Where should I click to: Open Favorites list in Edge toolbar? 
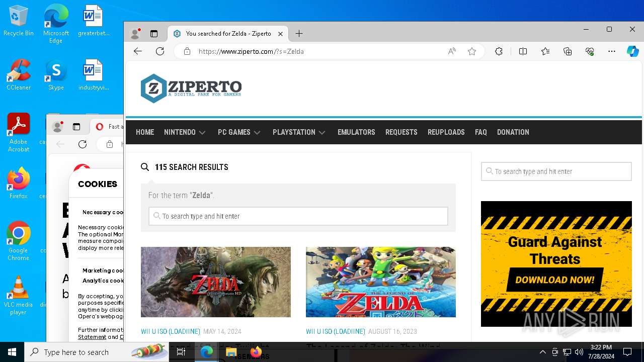[x=545, y=51]
